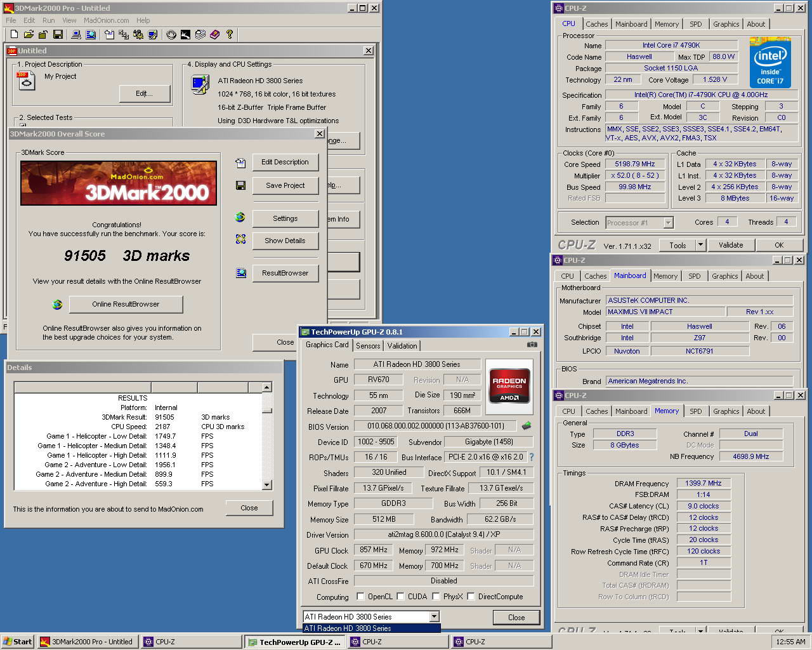Click the Core Speed value 5198.79 MHz
Image resolution: width=812 pixels, height=650 pixels.
coord(635,164)
